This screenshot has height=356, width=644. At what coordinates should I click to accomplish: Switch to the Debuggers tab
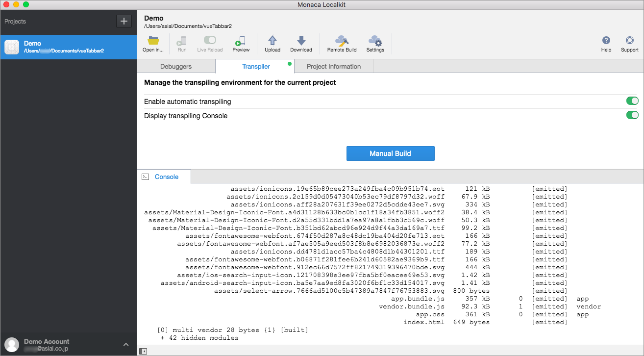point(176,66)
